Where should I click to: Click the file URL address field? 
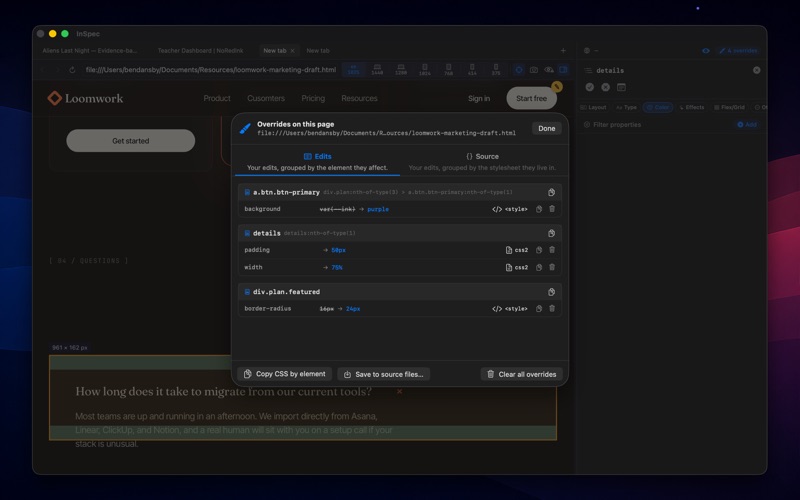pyautogui.click(x=211, y=70)
